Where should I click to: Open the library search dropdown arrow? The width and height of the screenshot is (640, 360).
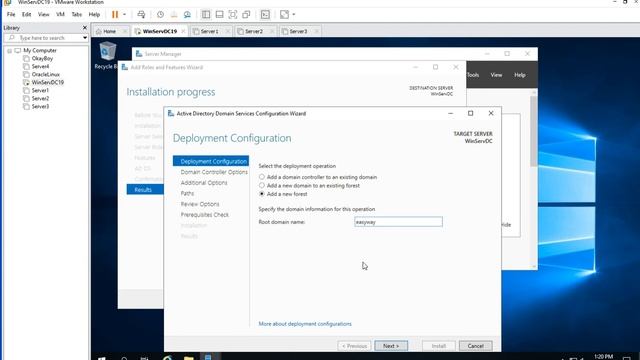point(85,38)
